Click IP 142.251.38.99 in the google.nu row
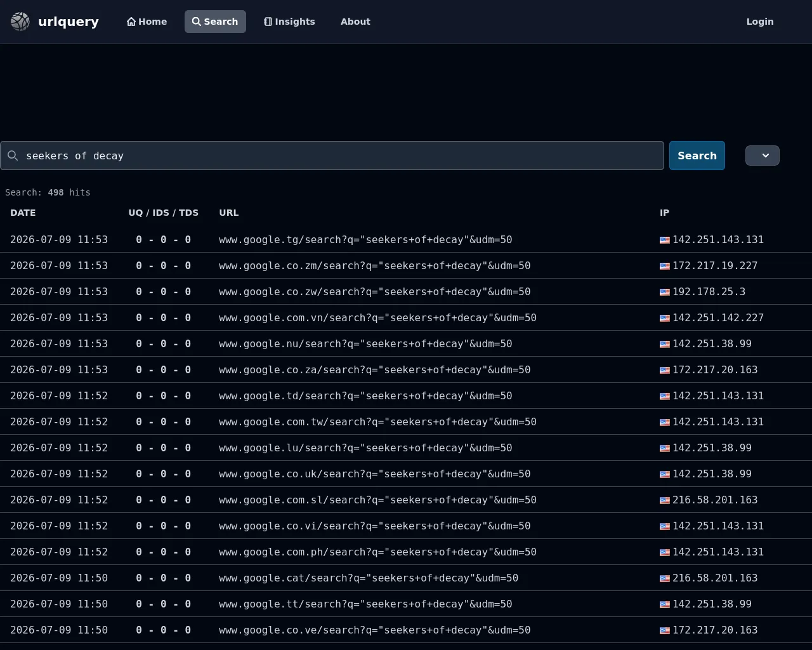 point(712,344)
